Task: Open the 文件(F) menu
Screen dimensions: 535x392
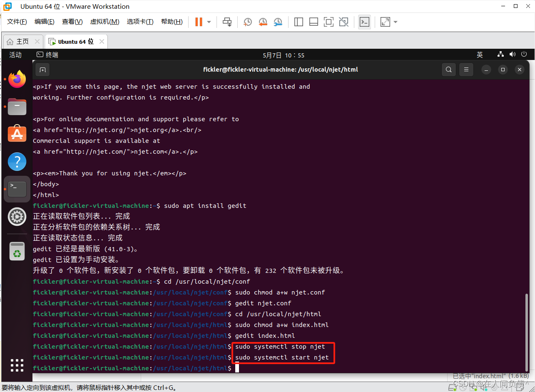Action: click(x=17, y=22)
